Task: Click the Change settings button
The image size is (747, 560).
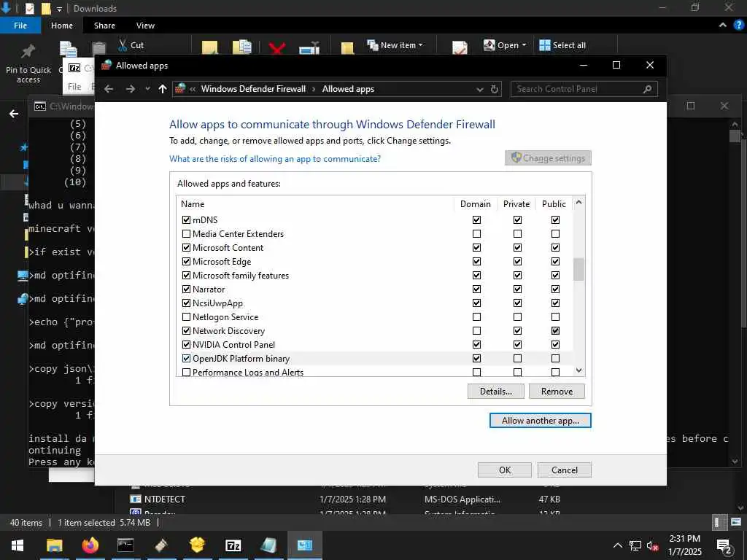Action: point(548,158)
